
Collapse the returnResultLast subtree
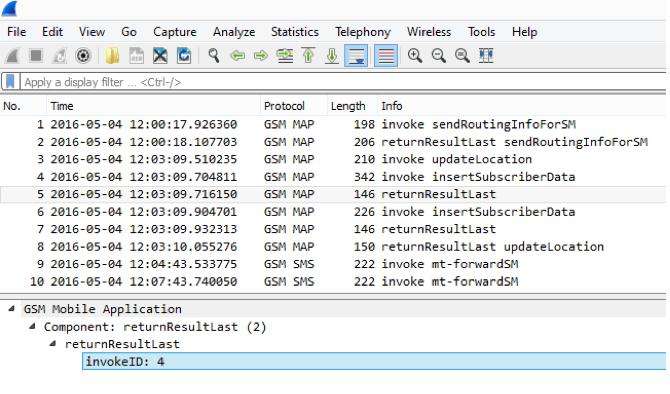point(53,344)
